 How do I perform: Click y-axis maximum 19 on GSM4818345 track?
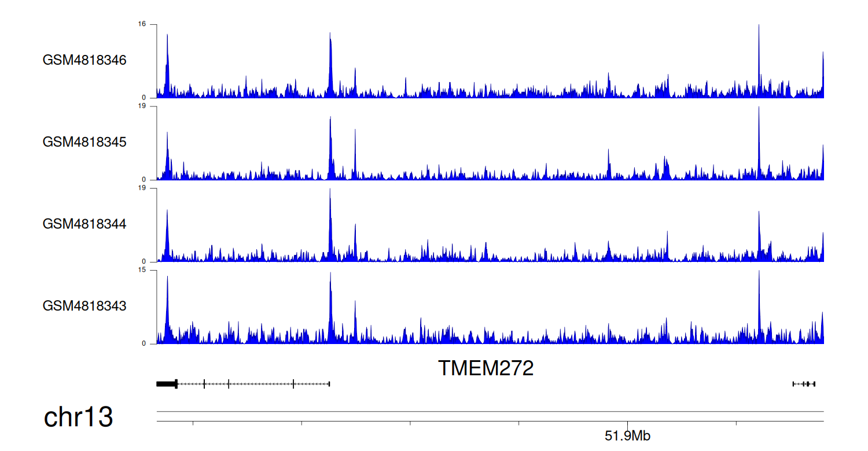click(142, 106)
